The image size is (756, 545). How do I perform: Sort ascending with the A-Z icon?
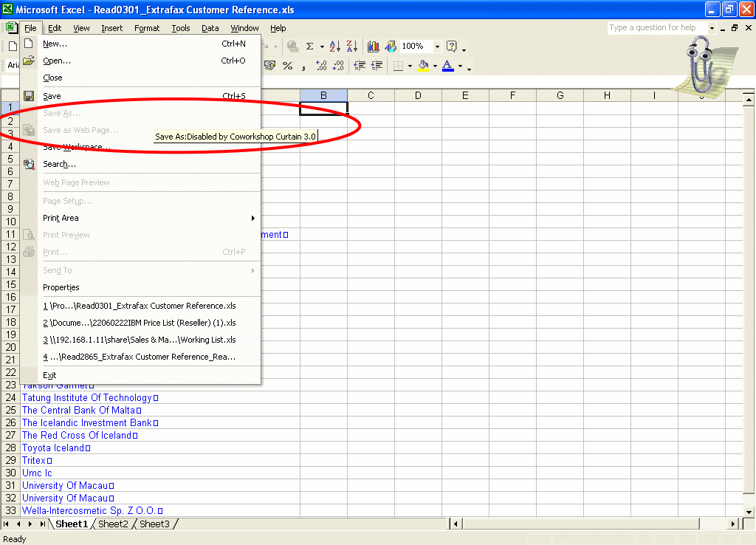click(x=334, y=47)
